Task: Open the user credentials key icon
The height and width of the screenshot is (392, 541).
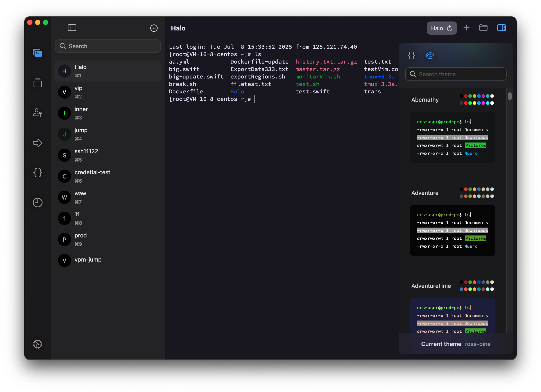Action: tap(38, 112)
